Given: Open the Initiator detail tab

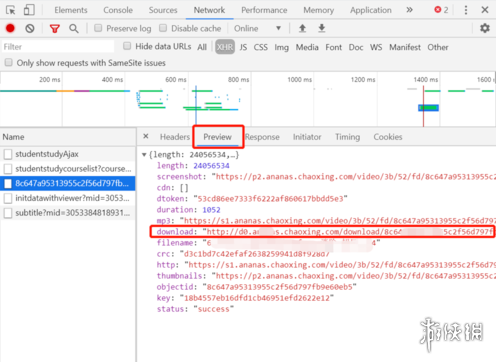Looking at the screenshot, I should pyautogui.click(x=307, y=137).
